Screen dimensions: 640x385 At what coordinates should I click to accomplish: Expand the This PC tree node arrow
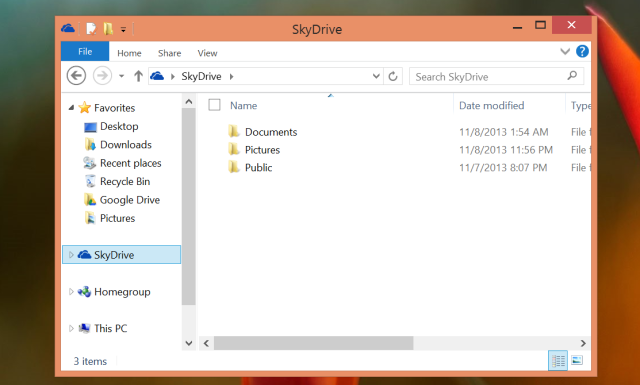(x=71, y=328)
